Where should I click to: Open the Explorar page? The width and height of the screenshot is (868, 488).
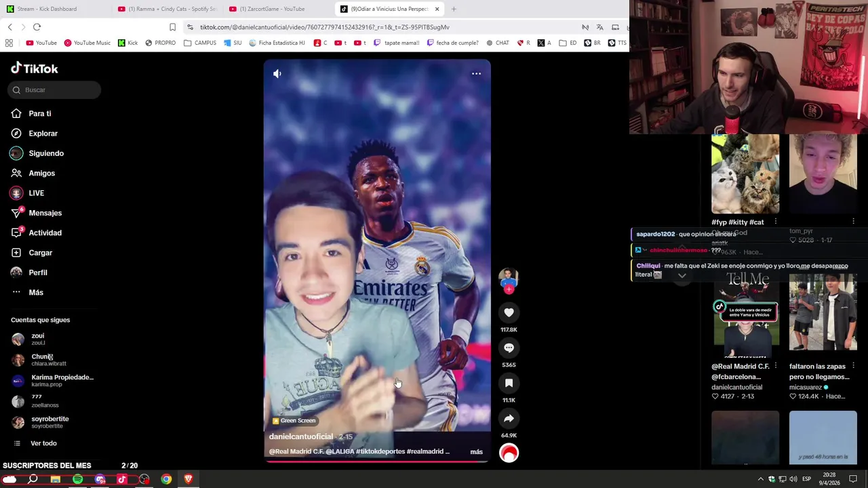coord(43,134)
